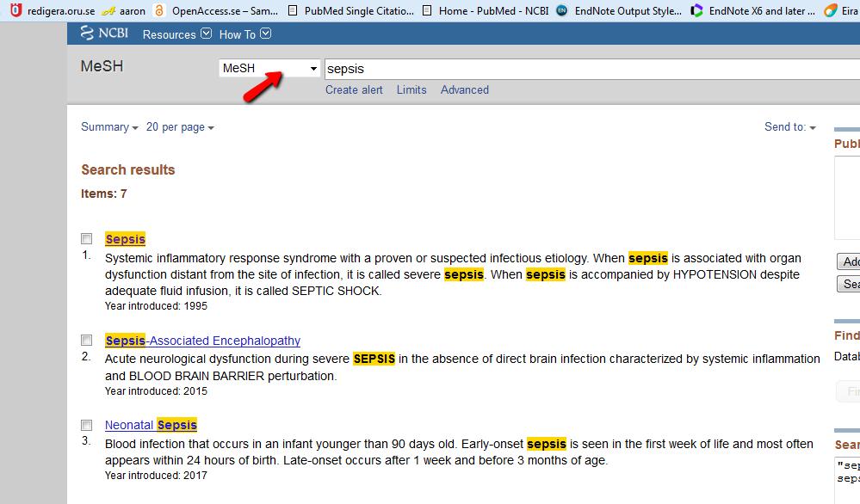Screen dimensions: 860x504
Task: Select 'Year introduced: 2017' text
Action: (x=157, y=476)
